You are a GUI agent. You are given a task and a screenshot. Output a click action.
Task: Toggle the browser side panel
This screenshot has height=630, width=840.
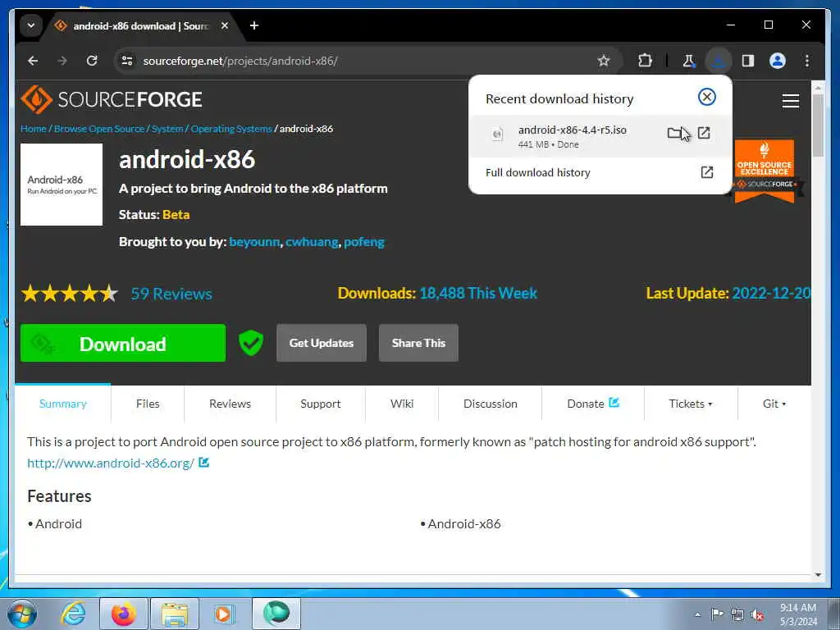[748, 61]
